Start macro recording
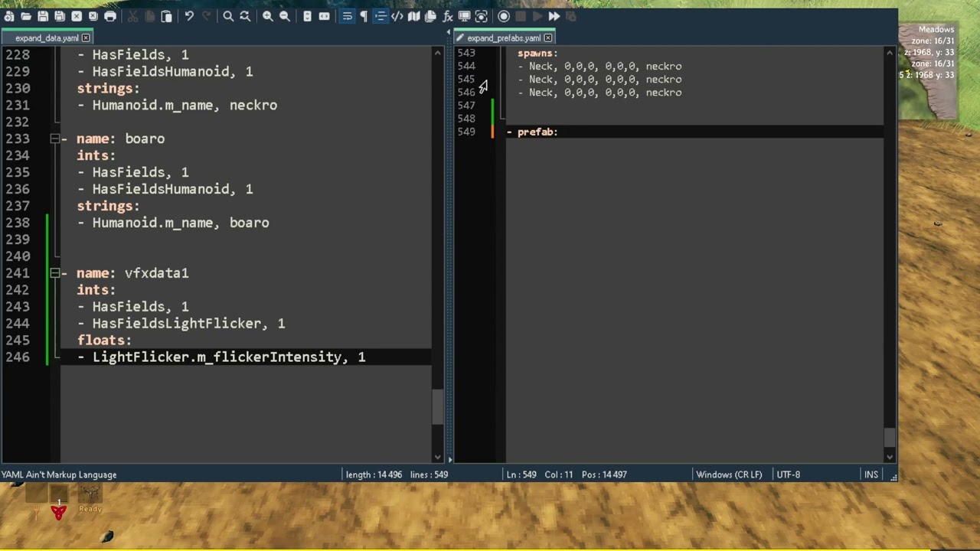This screenshot has width=980, height=551. click(504, 16)
